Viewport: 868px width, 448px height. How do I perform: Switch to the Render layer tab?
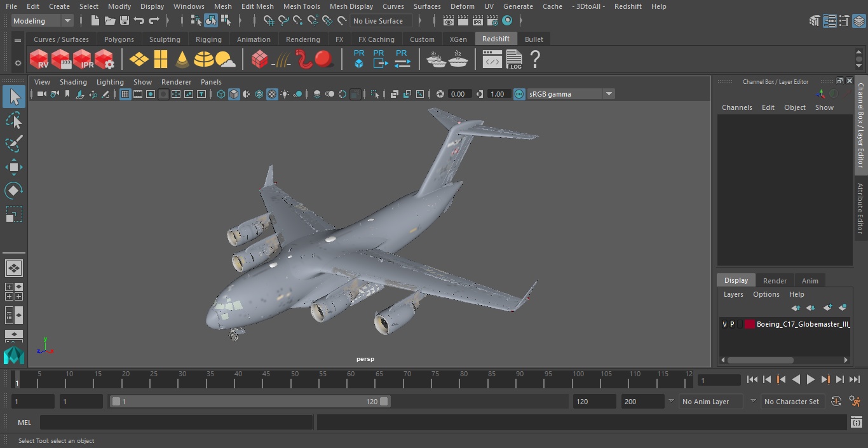click(x=775, y=281)
